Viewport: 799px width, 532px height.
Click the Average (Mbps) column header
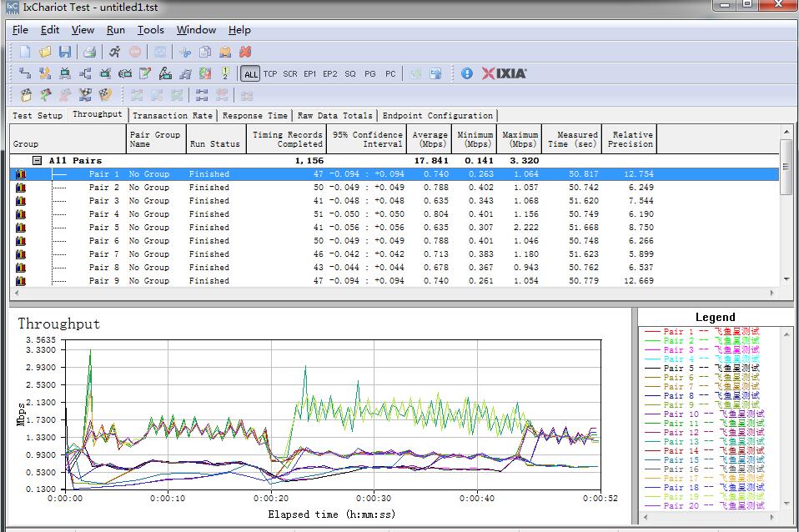coord(430,138)
